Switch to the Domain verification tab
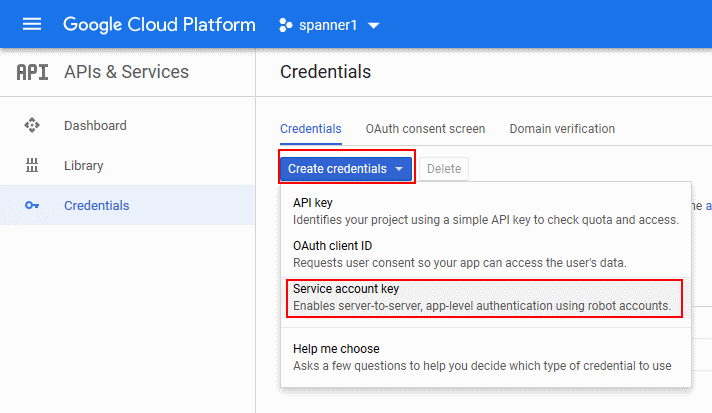The height and width of the screenshot is (413, 712). (x=562, y=129)
